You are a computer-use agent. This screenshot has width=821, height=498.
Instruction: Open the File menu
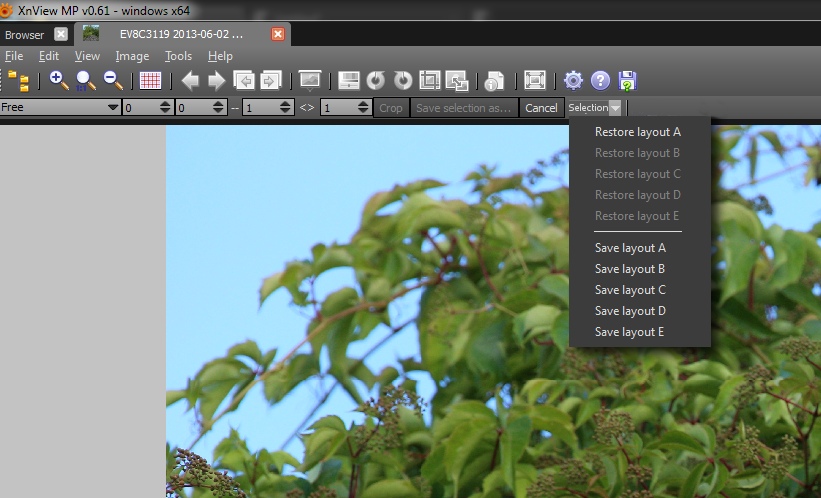click(14, 56)
